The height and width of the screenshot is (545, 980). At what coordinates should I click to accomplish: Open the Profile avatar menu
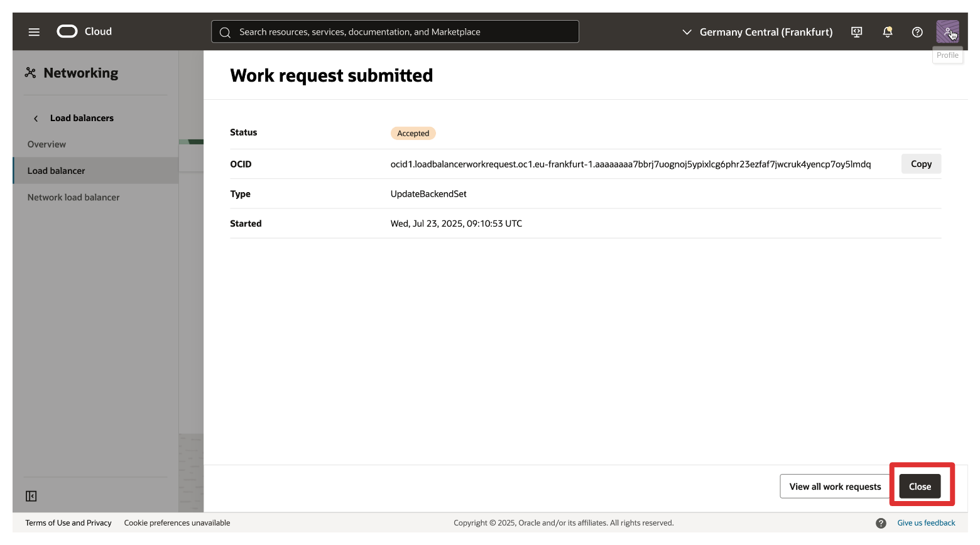(947, 31)
